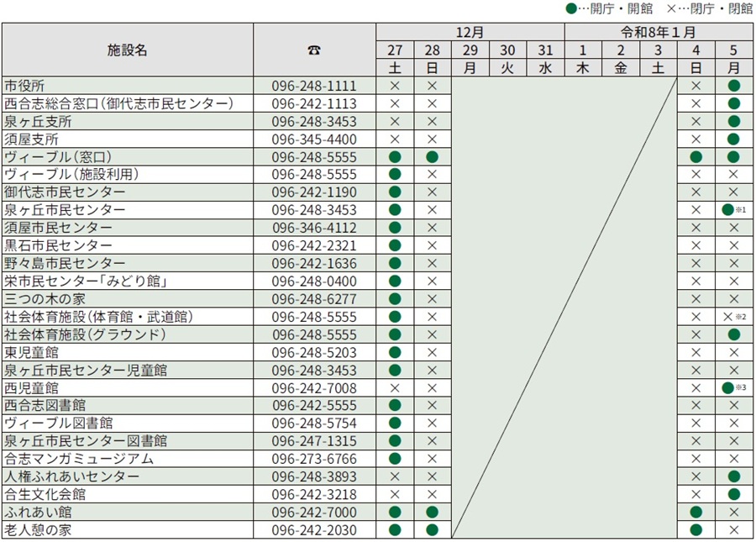Screen dimensions: 756x542
Task: Select the 12月 month header
Action: (470, 32)
